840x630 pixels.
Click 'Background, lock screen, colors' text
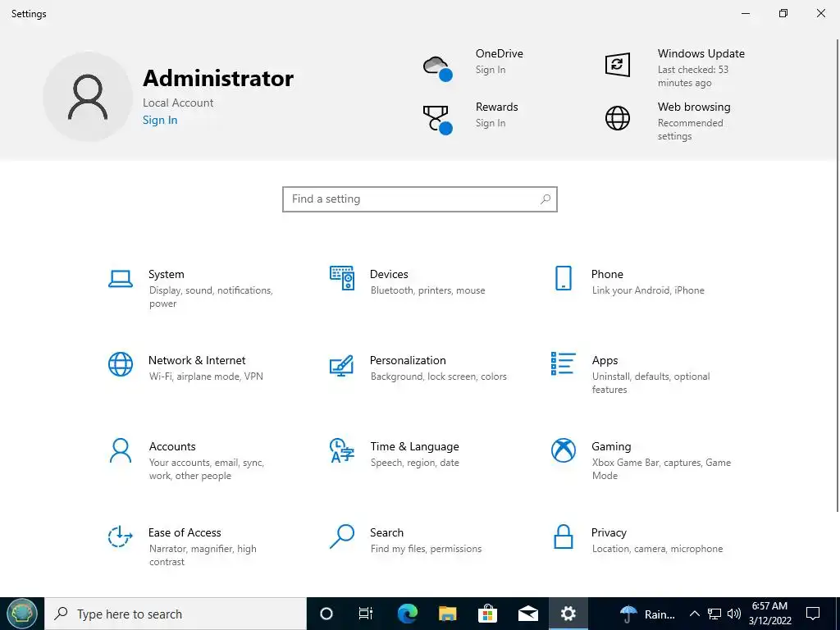(438, 377)
